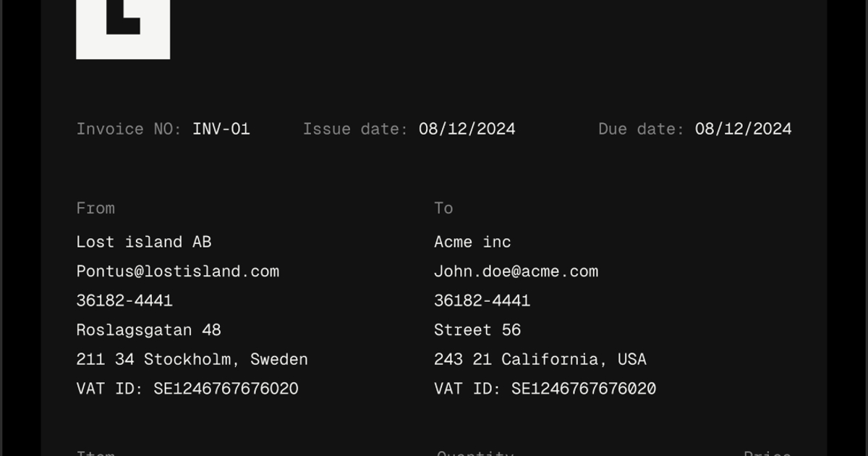The image size is (868, 456).
Task: Edit the 243 21 California, USA line
Action: tap(540, 359)
